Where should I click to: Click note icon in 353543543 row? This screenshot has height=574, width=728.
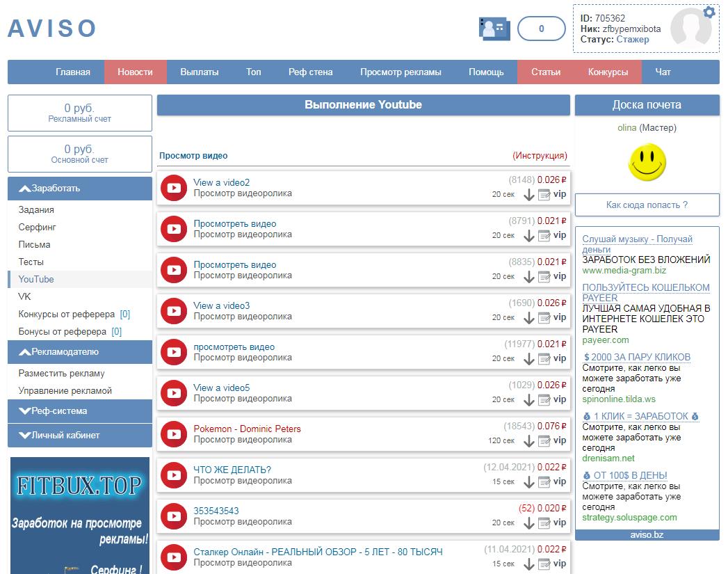coord(544,523)
